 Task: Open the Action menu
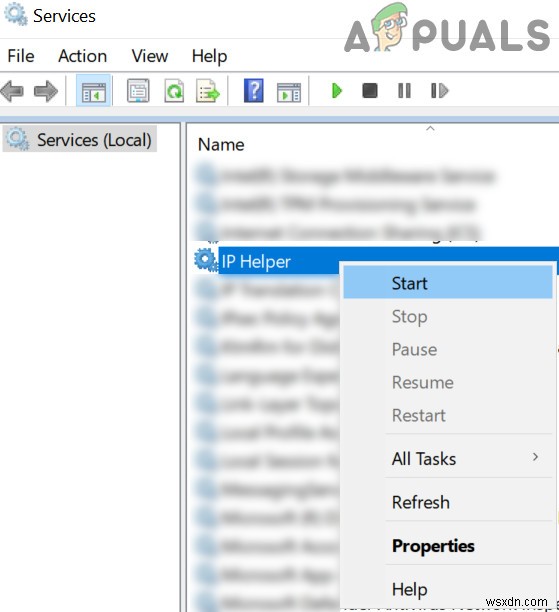coord(82,56)
